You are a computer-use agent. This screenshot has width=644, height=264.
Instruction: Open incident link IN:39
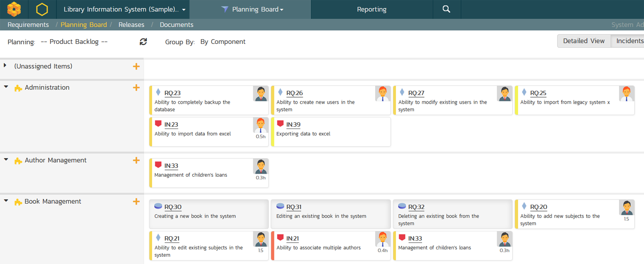pos(293,125)
